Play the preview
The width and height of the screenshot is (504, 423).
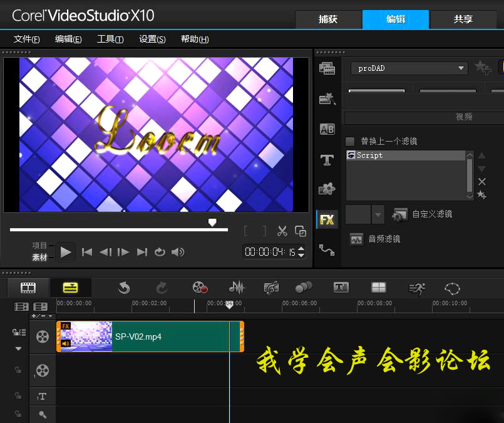pos(66,252)
